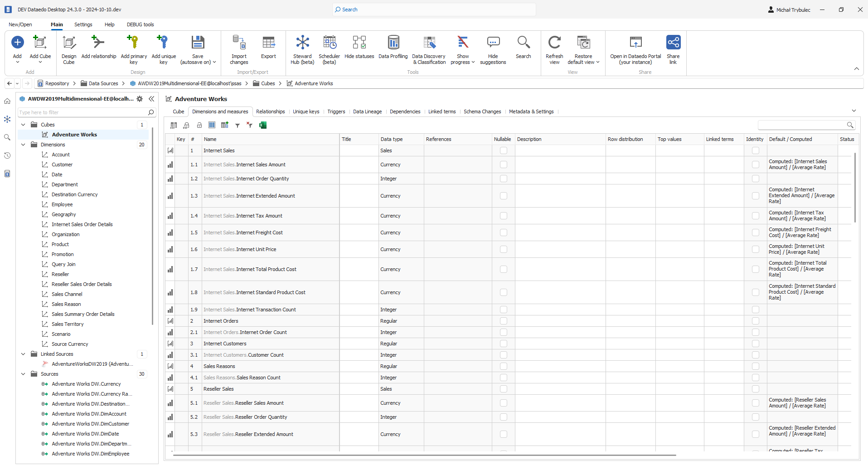Collapse the Cubes tree node
The height and width of the screenshot is (465, 868).
[x=23, y=125]
